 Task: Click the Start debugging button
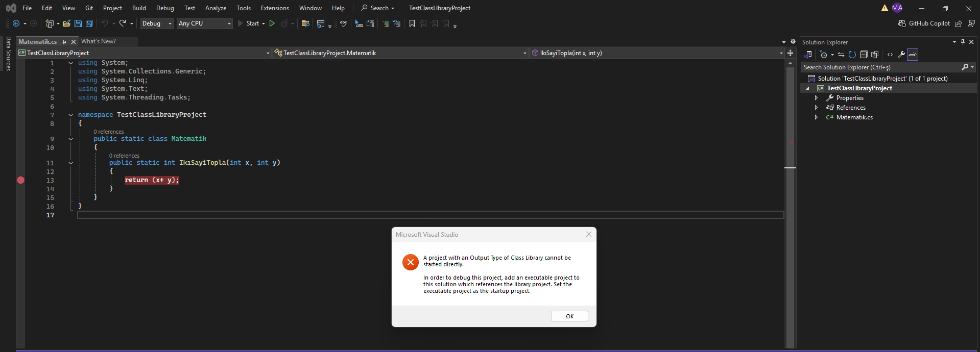click(x=248, y=23)
